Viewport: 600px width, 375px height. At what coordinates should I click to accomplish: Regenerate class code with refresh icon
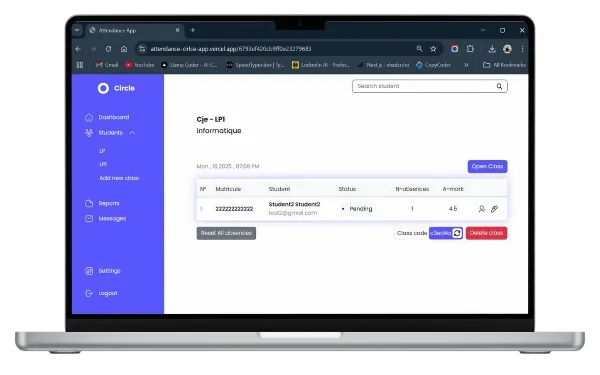point(457,233)
